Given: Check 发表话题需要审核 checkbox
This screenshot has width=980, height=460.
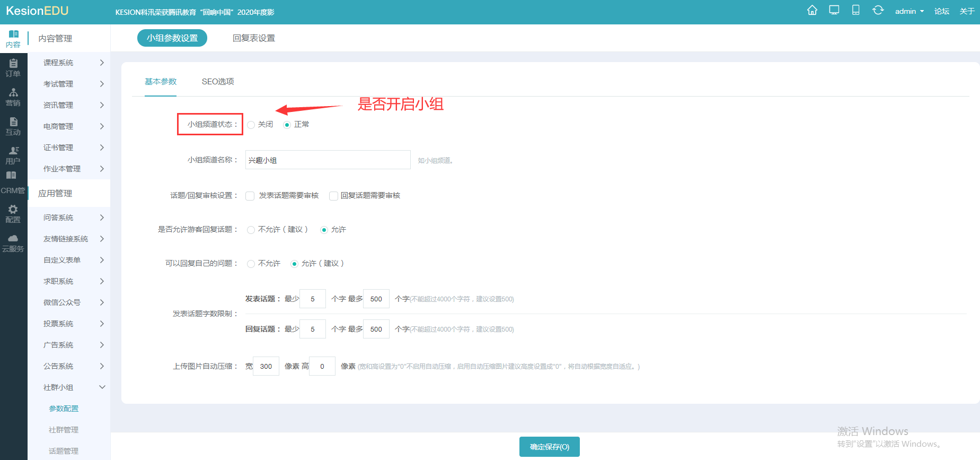Looking at the screenshot, I should point(250,196).
